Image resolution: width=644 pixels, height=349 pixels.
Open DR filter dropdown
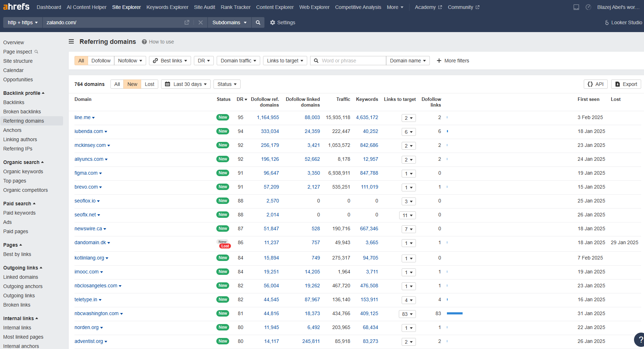204,61
